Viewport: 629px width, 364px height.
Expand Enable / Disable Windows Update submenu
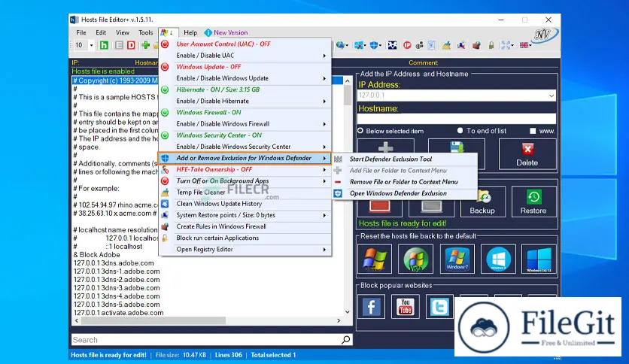245,78
